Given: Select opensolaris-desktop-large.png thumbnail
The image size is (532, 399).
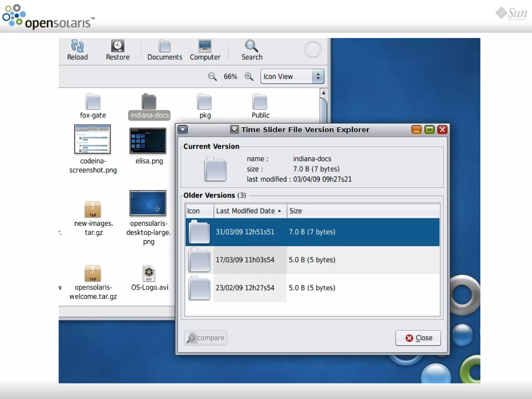Looking at the screenshot, I should (148, 203).
